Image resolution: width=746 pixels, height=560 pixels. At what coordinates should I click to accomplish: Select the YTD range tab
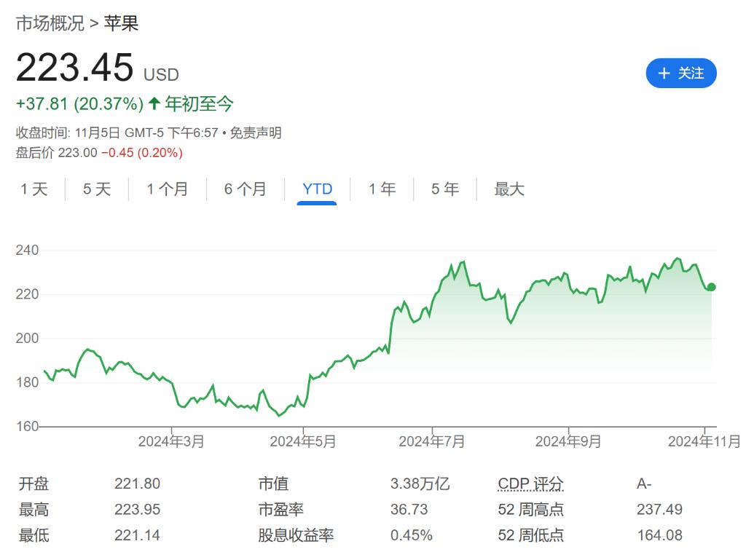pos(318,189)
